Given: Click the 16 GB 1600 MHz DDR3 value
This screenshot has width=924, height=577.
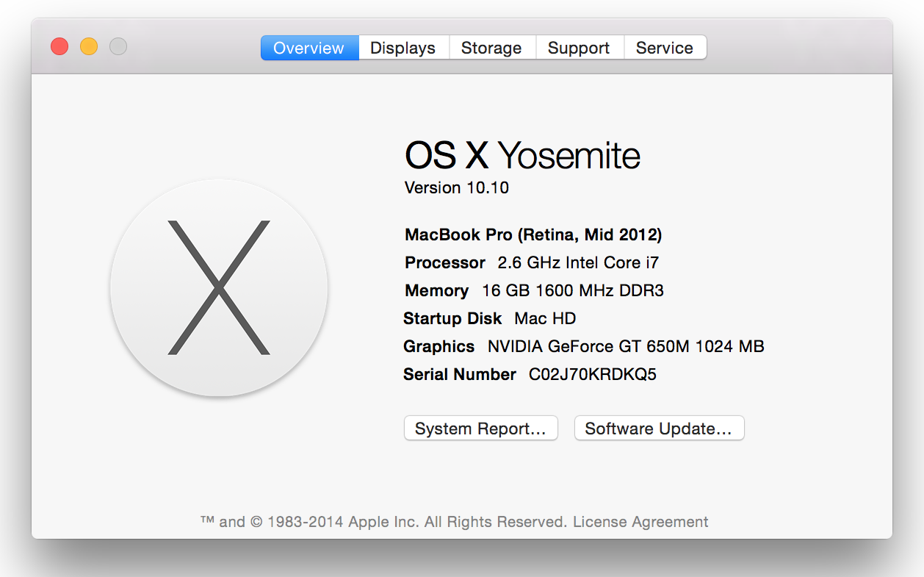Looking at the screenshot, I should pyautogui.click(x=573, y=290).
